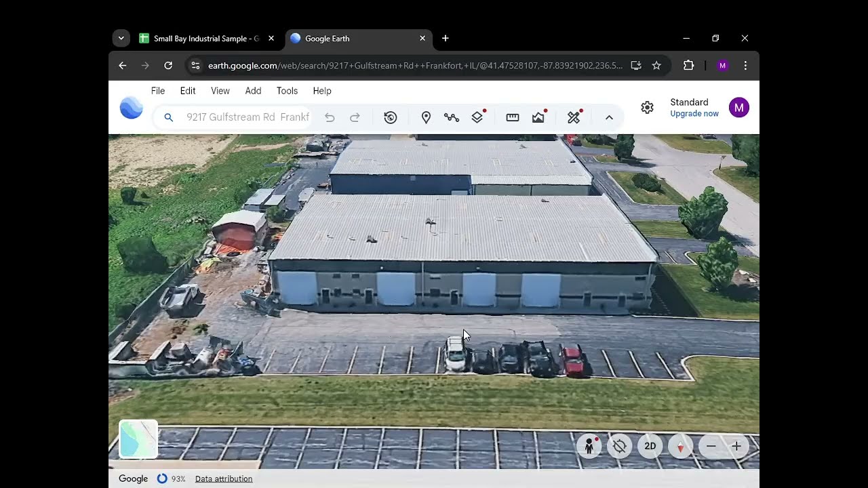Click the location tracking icon
868x488 pixels.
click(619, 446)
